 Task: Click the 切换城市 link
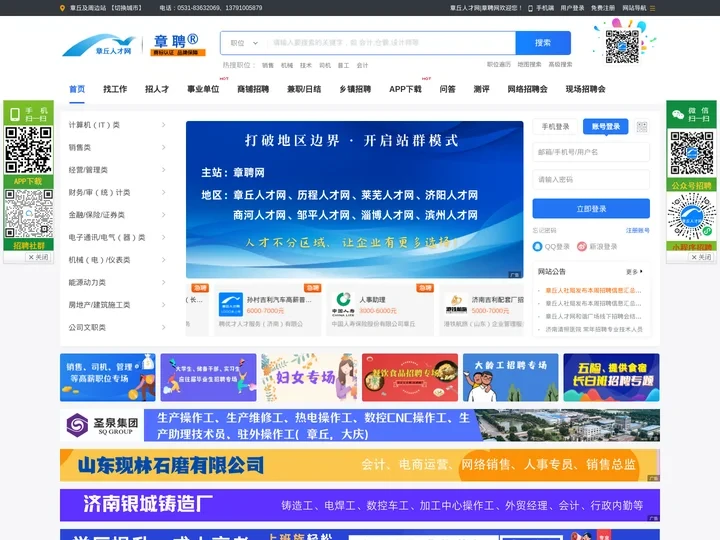pyautogui.click(x=127, y=8)
